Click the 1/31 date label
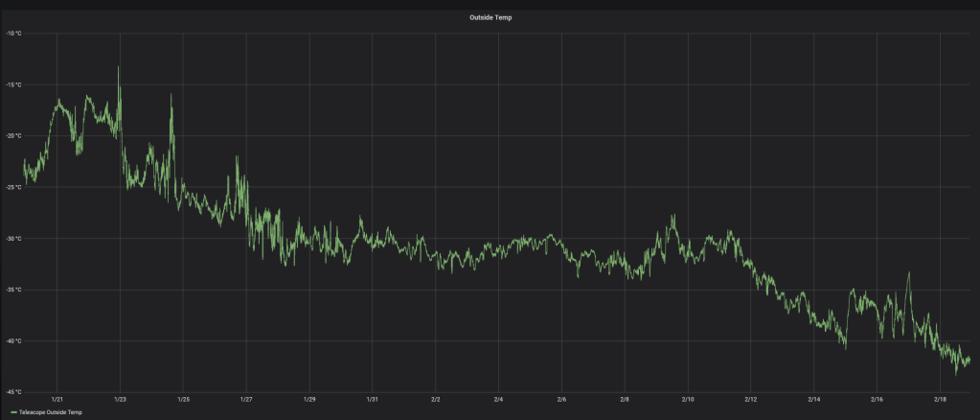980x420 pixels. [x=372, y=399]
